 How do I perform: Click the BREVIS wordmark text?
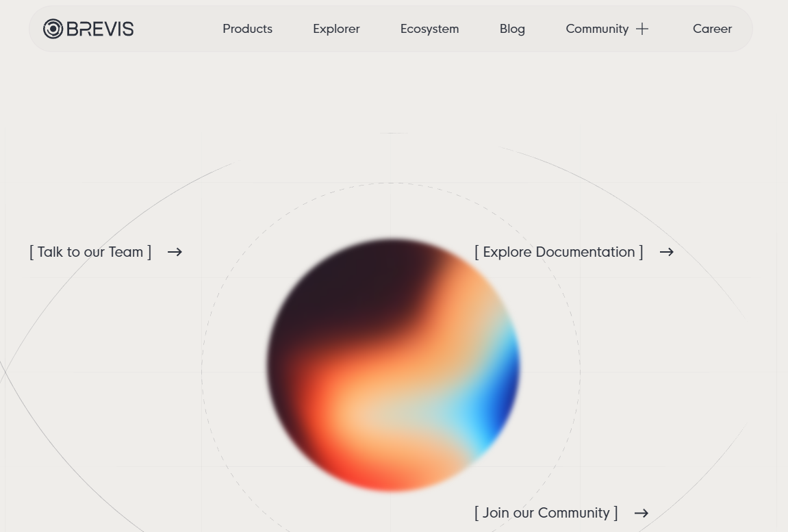pyautogui.click(x=100, y=29)
